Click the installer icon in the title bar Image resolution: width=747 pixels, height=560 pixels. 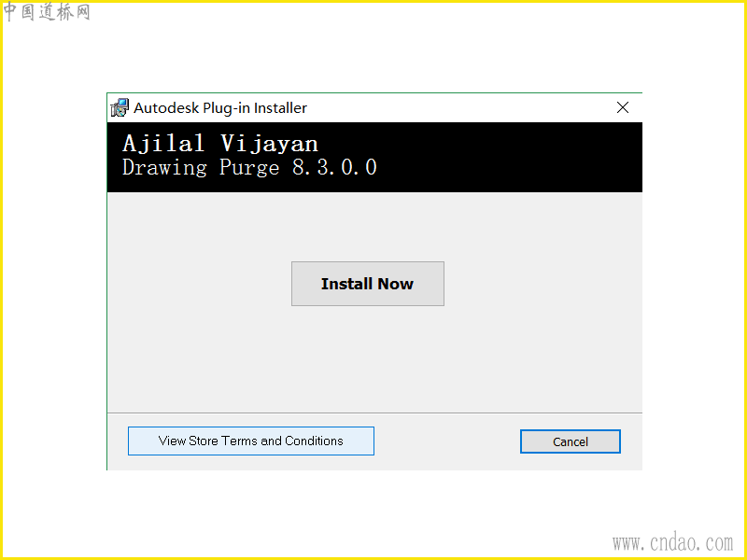[120, 108]
